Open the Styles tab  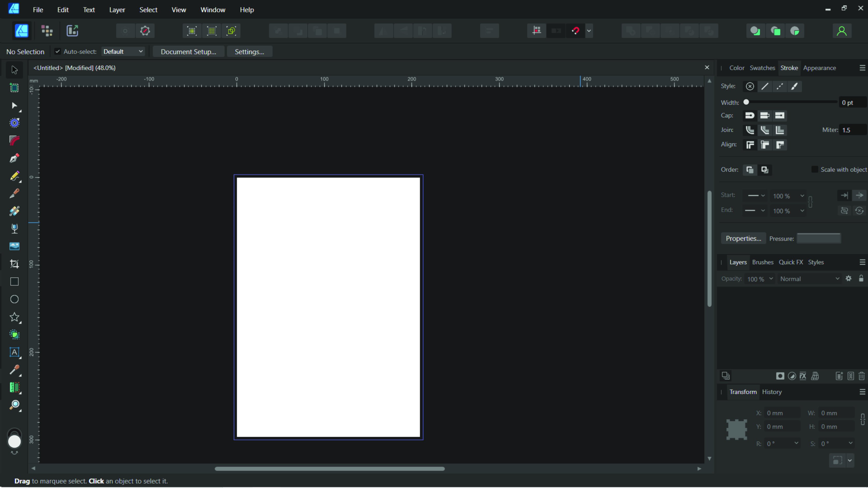click(816, 262)
